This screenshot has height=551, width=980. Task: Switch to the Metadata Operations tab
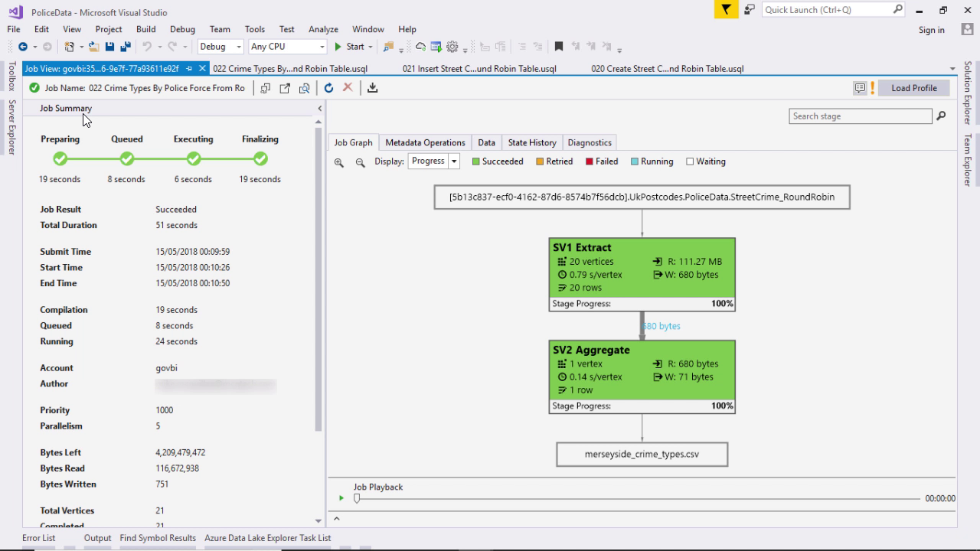pos(425,142)
